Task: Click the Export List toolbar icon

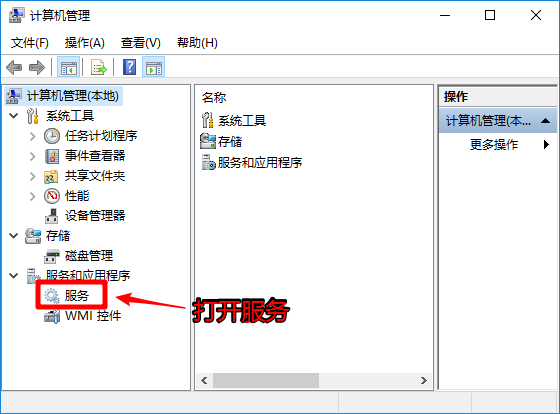Action: [x=99, y=68]
